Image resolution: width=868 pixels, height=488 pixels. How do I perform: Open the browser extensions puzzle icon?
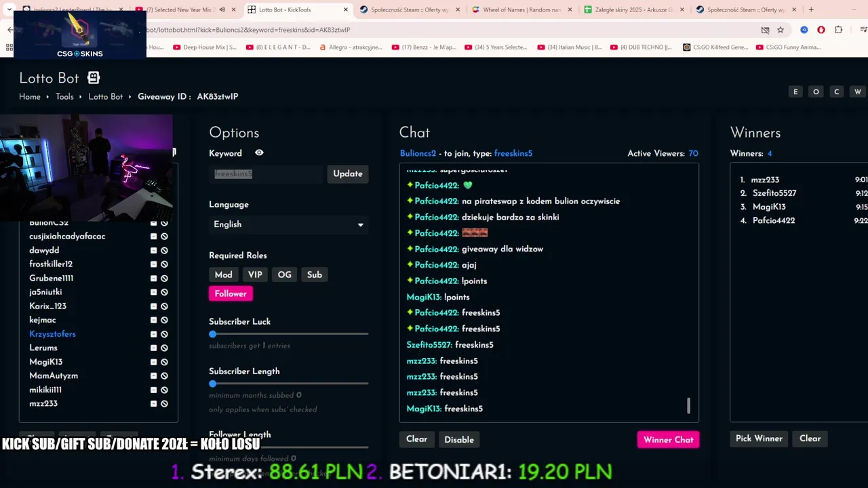click(x=839, y=30)
